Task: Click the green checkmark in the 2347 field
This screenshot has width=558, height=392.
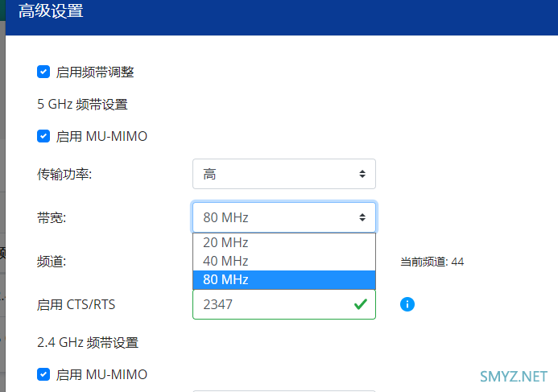Action: tap(360, 304)
